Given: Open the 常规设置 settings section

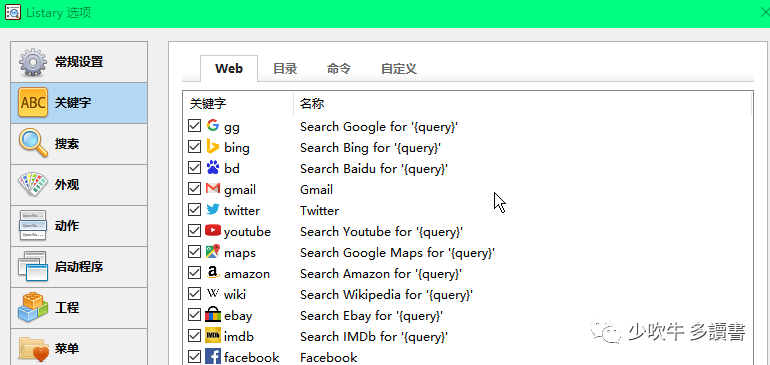Looking at the screenshot, I should click(x=79, y=62).
